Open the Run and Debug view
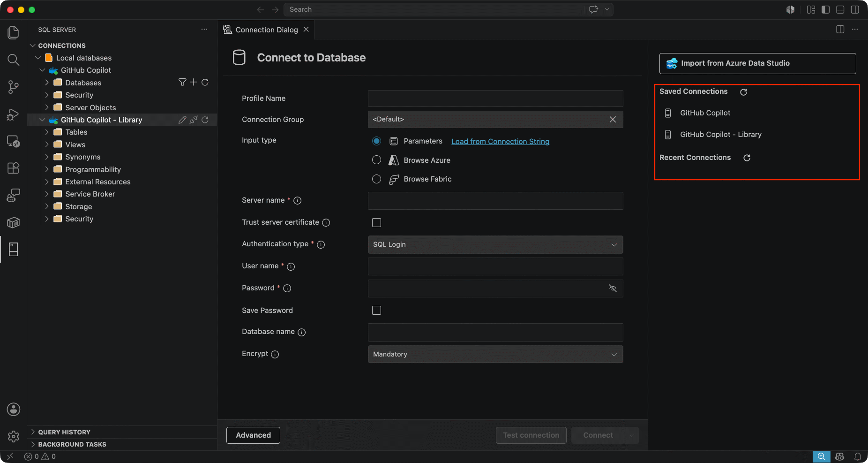The width and height of the screenshot is (868, 463). (13, 114)
